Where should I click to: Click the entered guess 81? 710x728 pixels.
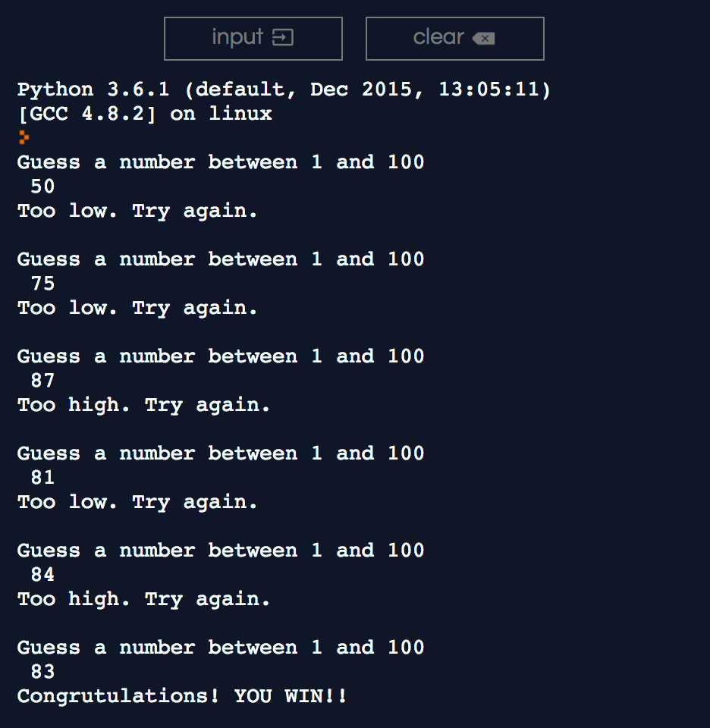(42, 478)
